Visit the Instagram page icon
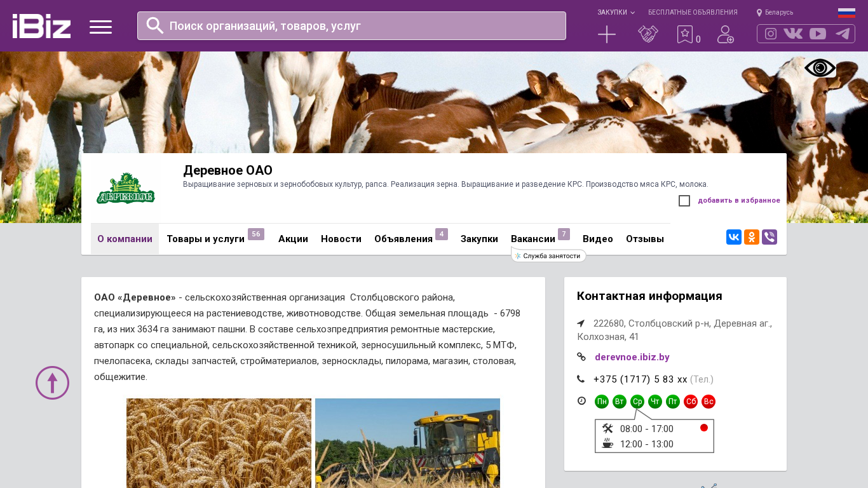The image size is (868, 488). tap(771, 34)
